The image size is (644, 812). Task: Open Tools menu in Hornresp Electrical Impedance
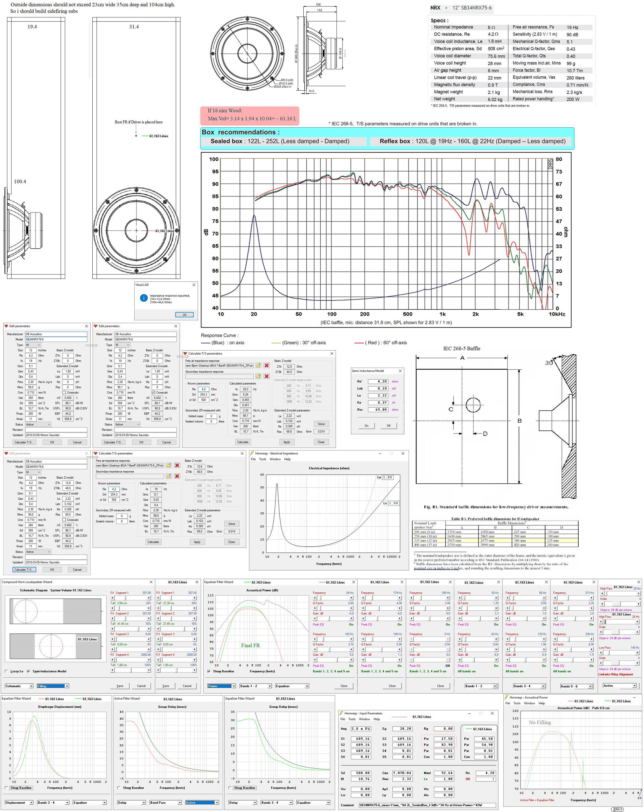click(263, 459)
